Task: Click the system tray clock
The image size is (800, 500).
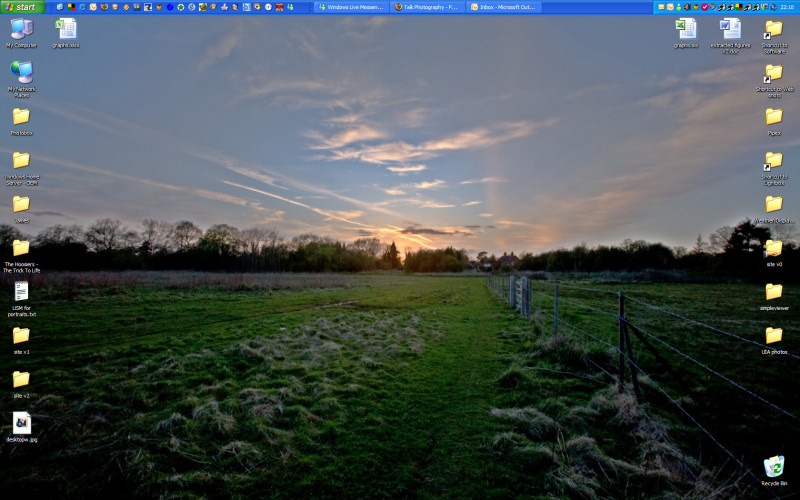Action: point(787,7)
